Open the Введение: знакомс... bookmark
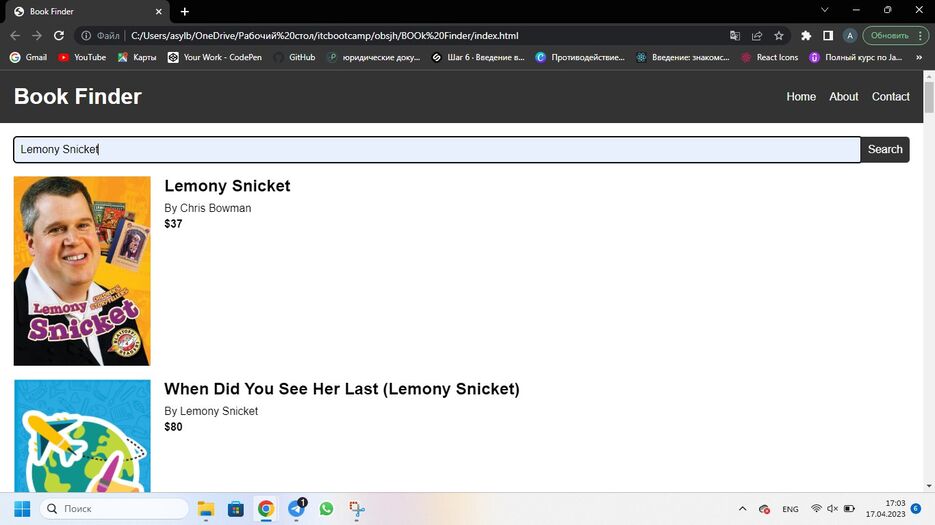The image size is (935, 525). coord(683,57)
